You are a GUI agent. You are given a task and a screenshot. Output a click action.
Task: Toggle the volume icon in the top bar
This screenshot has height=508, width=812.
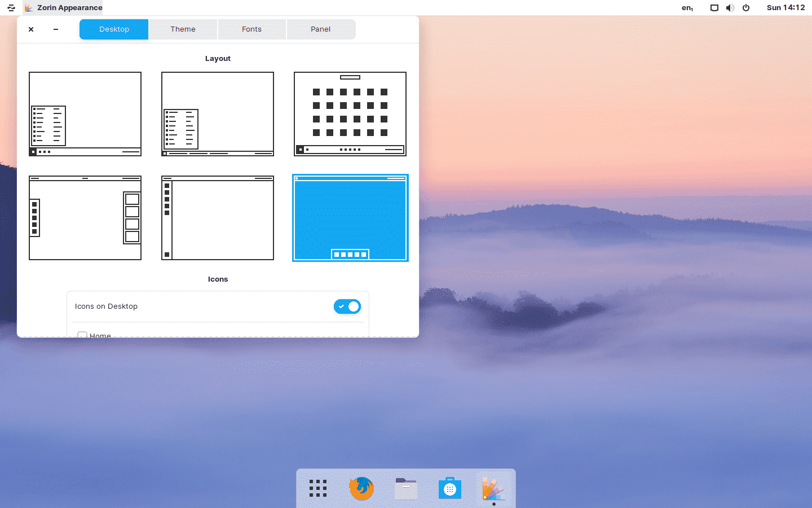tap(730, 8)
